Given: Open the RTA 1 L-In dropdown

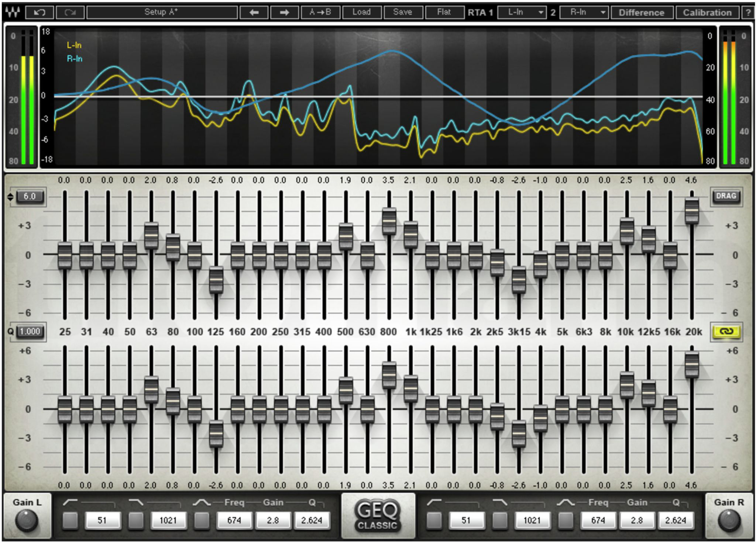Looking at the screenshot, I should pos(522,13).
